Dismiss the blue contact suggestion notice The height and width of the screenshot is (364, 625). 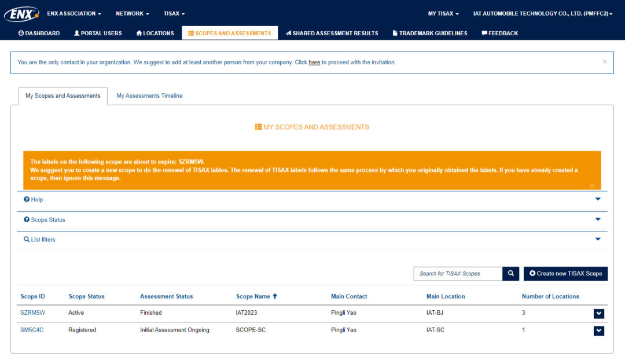tap(605, 62)
